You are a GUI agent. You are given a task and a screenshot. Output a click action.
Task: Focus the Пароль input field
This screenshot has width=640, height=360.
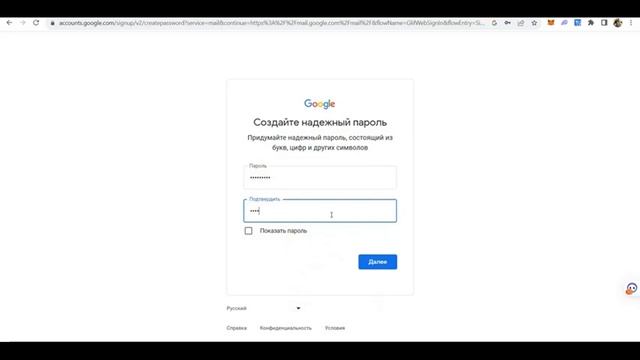pyautogui.click(x=320, y=178)
